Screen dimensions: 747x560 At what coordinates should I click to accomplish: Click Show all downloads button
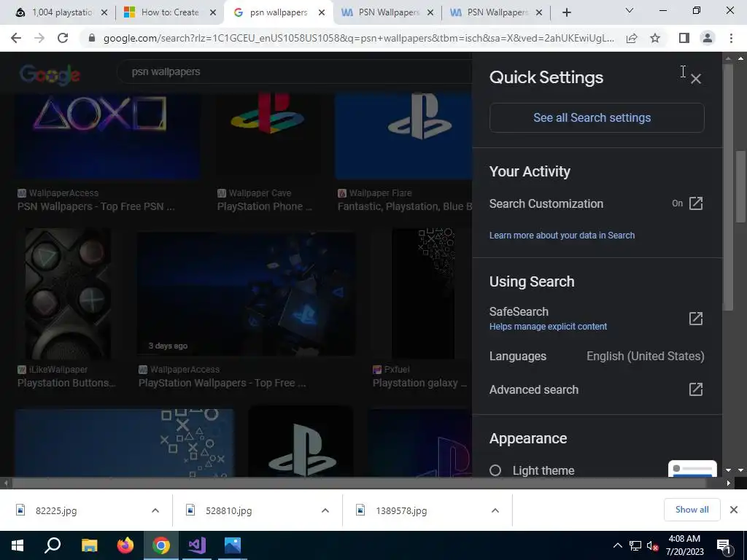coord(692,510)
